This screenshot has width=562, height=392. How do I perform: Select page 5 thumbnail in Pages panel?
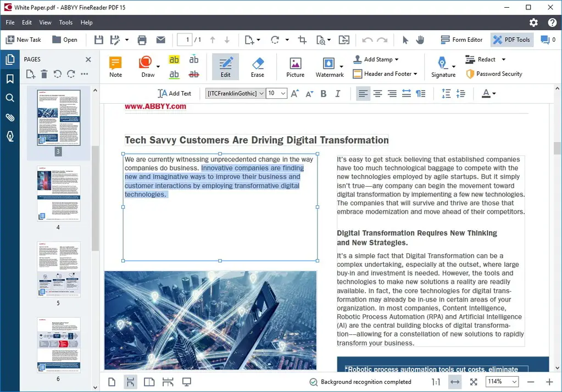point(58,269)
